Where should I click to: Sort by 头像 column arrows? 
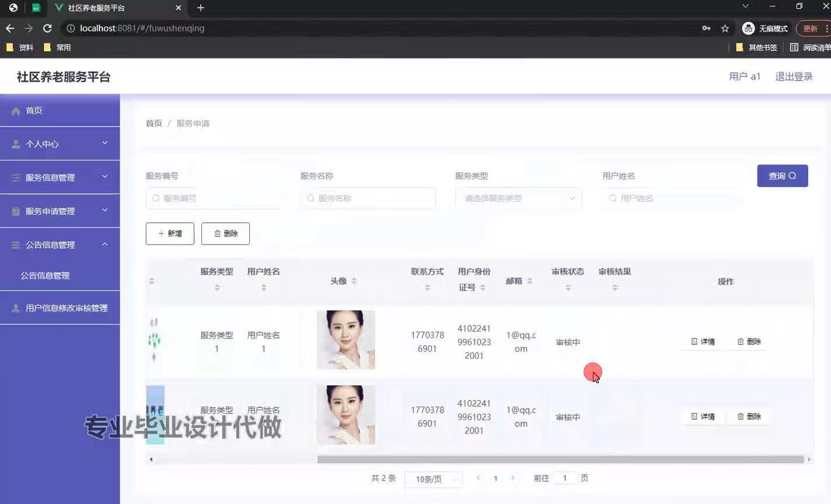pos(354,281)
